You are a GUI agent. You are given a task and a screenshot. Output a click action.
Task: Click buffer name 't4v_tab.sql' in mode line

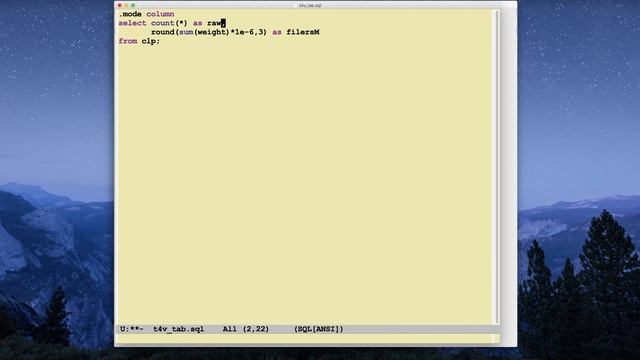click(179, 329)
